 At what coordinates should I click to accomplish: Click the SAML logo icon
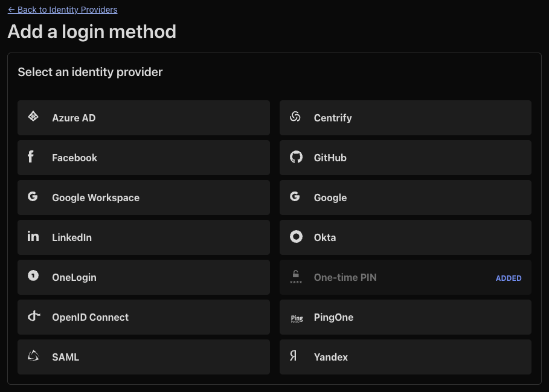point(33,356)
